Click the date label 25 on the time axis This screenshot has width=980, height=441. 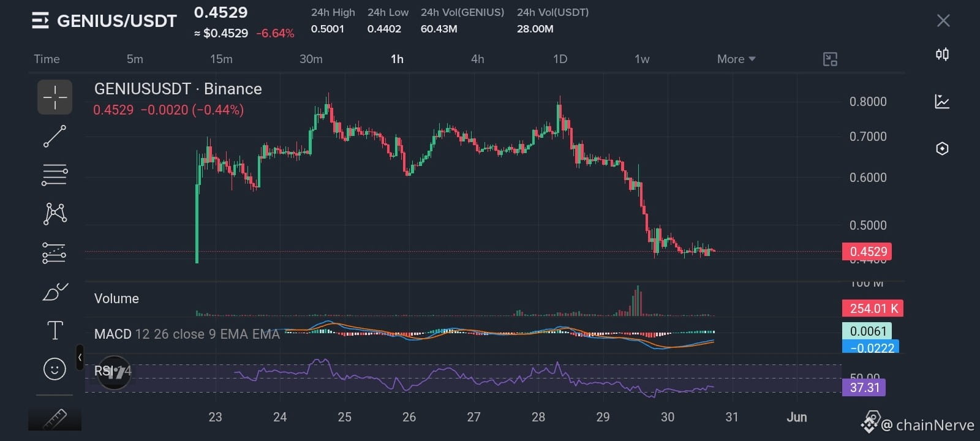coord(345,417)
